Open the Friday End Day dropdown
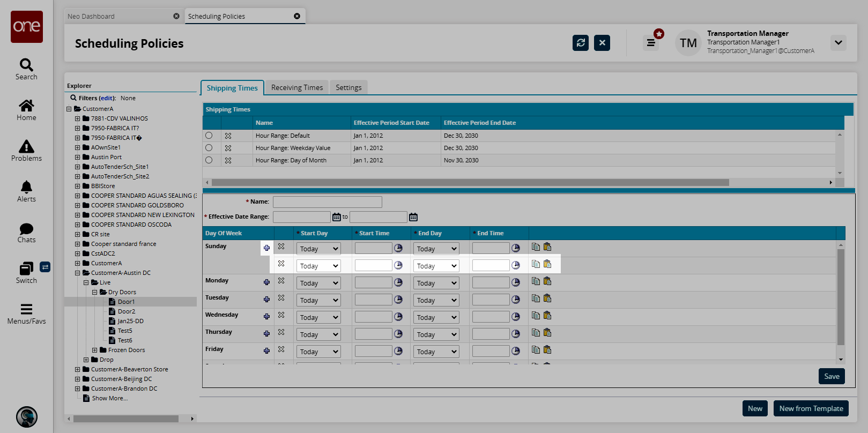 tap(436, 352)
